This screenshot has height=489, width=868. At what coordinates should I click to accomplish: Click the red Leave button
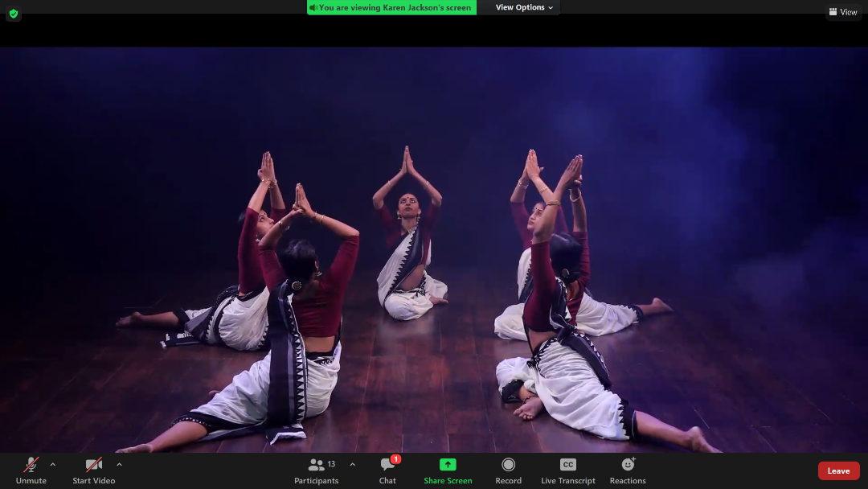(838, 471)
